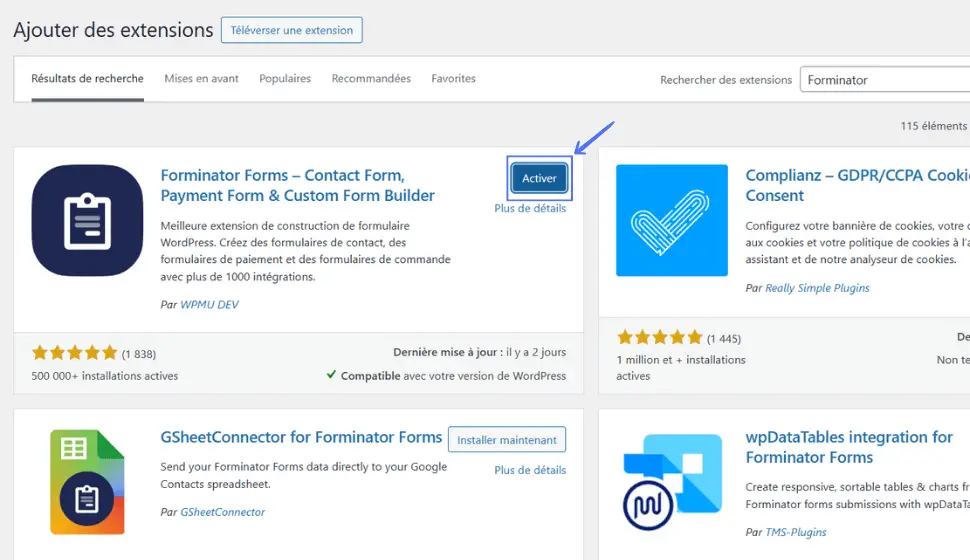Click Dernière mise à jour text for Forminator
970x560 pixels.
pyautogui.click(x=479, y=352)
